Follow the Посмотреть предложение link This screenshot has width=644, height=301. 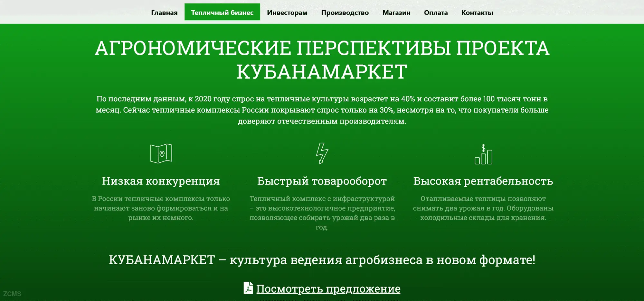click(x=328, y=289)
